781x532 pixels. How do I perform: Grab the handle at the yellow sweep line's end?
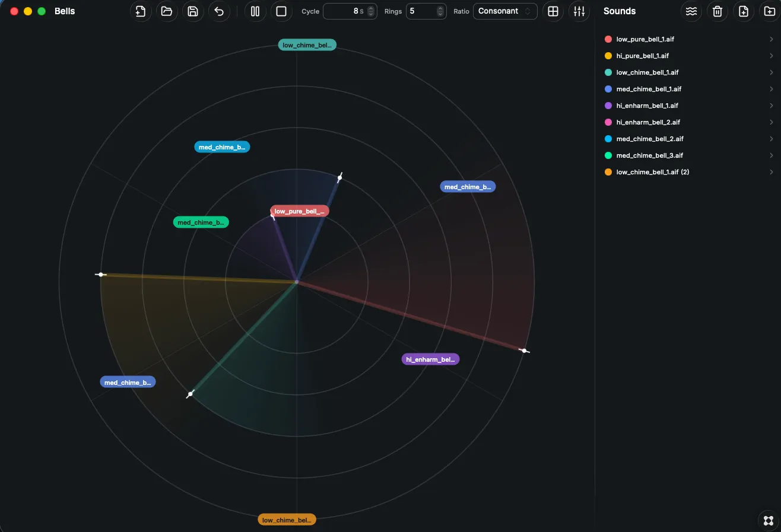[x=101, y=275]
